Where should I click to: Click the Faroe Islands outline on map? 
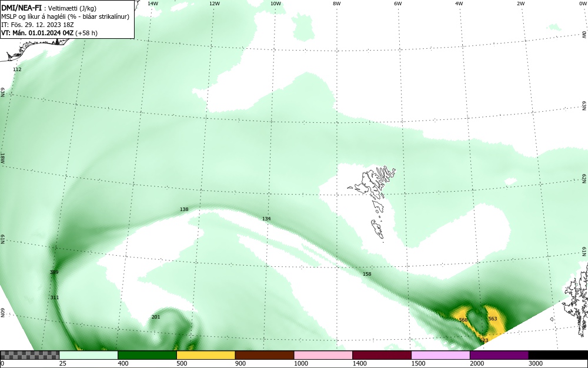372,203
